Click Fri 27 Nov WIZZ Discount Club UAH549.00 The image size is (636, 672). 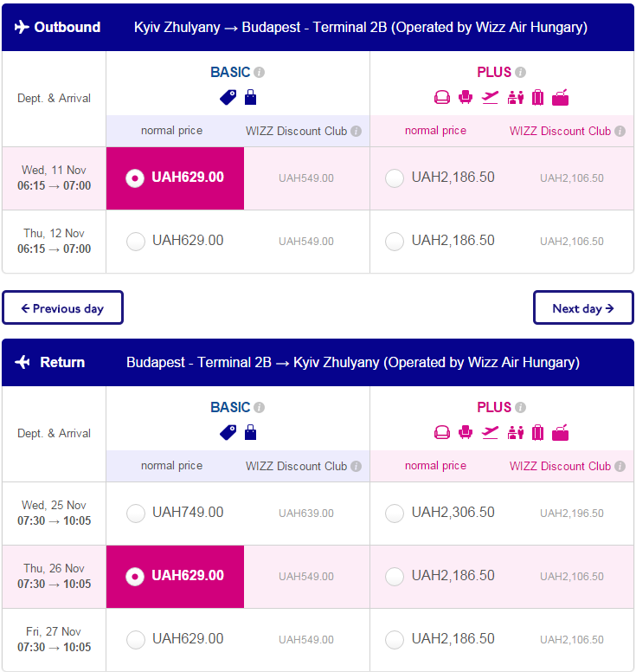(306, 640)
